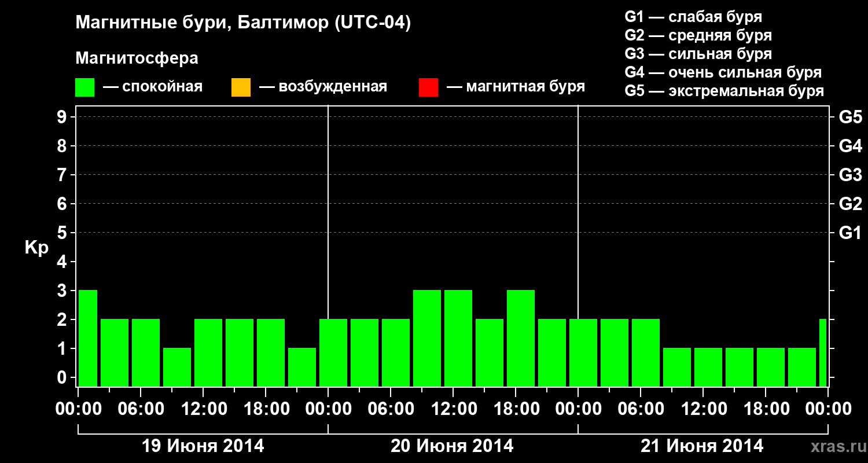Click the orange 'возбужденная' legend swatch
868x463 pixels.
point(241,87)
